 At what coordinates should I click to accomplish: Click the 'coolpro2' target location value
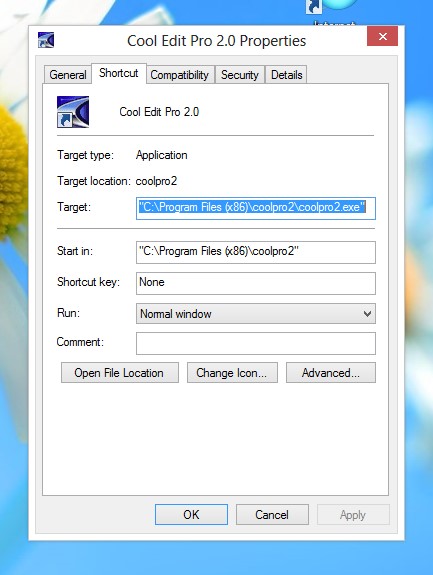[157, 181]
